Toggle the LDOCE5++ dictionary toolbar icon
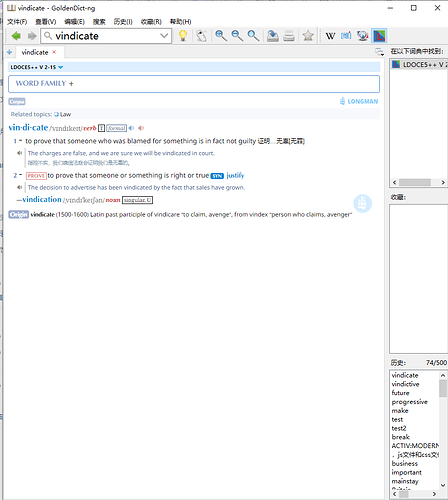448x500 pixels. pyautogui.click(x=379, y=36)
